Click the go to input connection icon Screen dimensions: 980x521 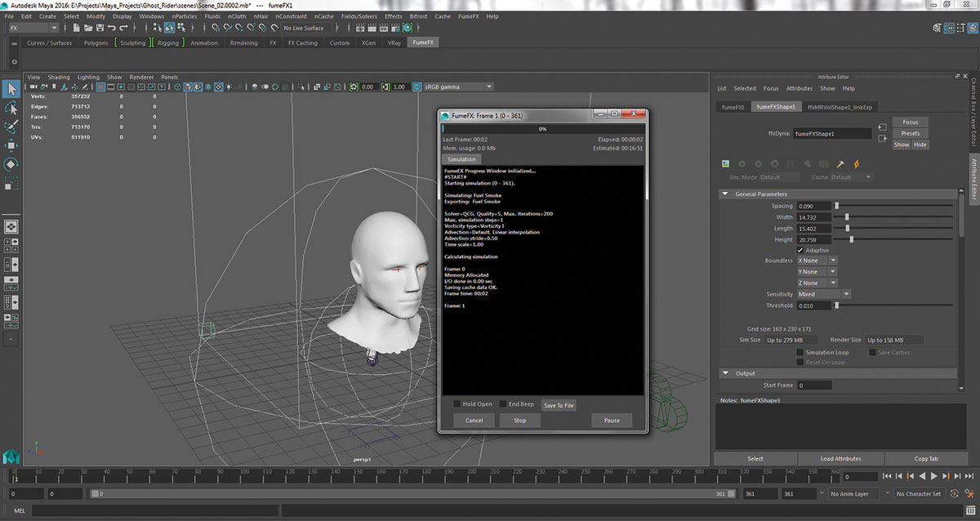[x=882, y=127]
